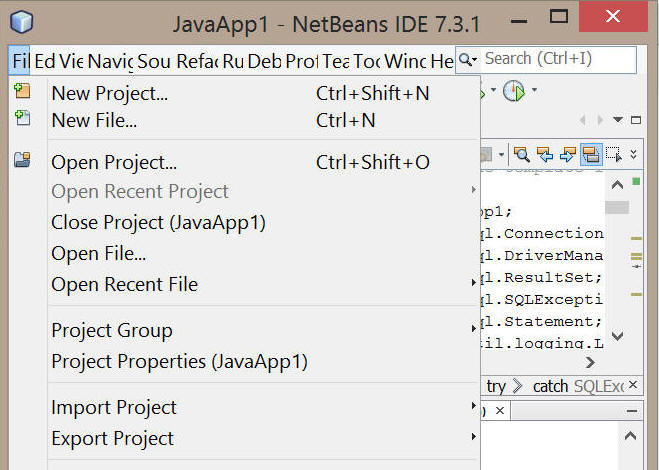Click Find Next Occurrence right-arrow icon
The image size is (659, 470).
[x=568, y=154]
